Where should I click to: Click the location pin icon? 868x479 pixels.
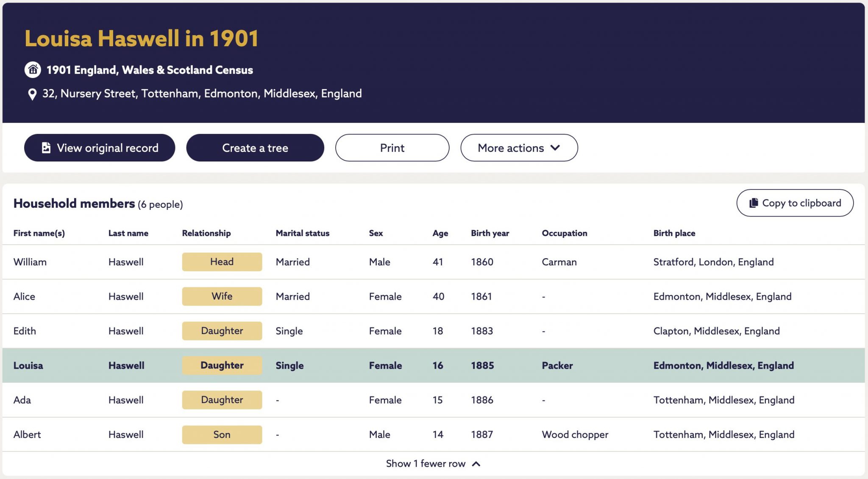click(x=32, y=94)
